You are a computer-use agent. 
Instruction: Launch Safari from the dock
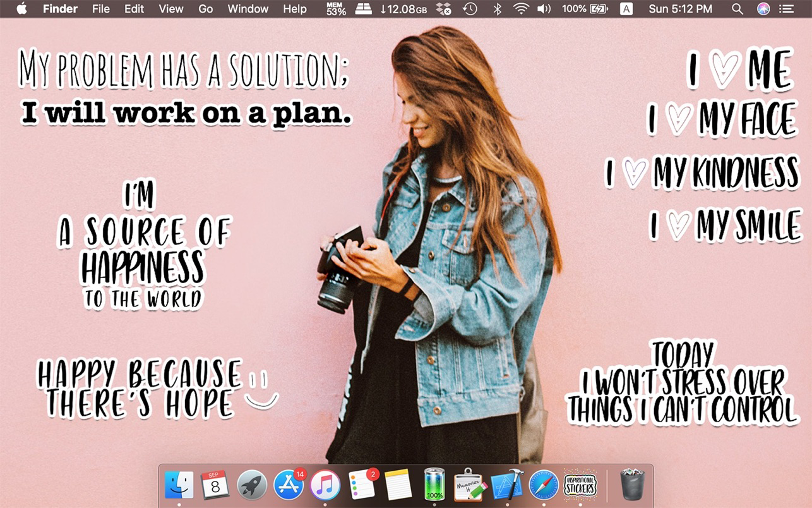[544, 485]
